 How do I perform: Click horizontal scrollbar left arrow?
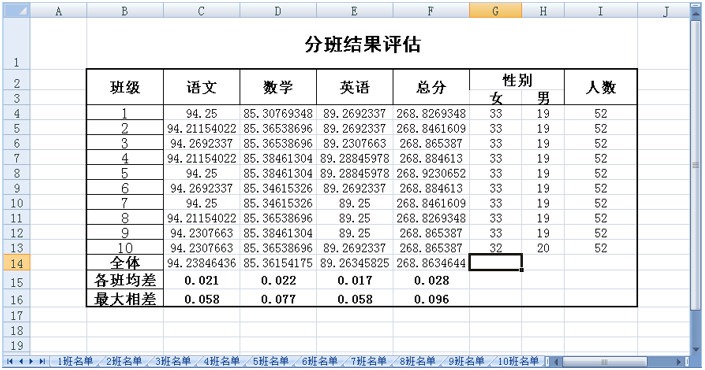(x=557, y=361)
